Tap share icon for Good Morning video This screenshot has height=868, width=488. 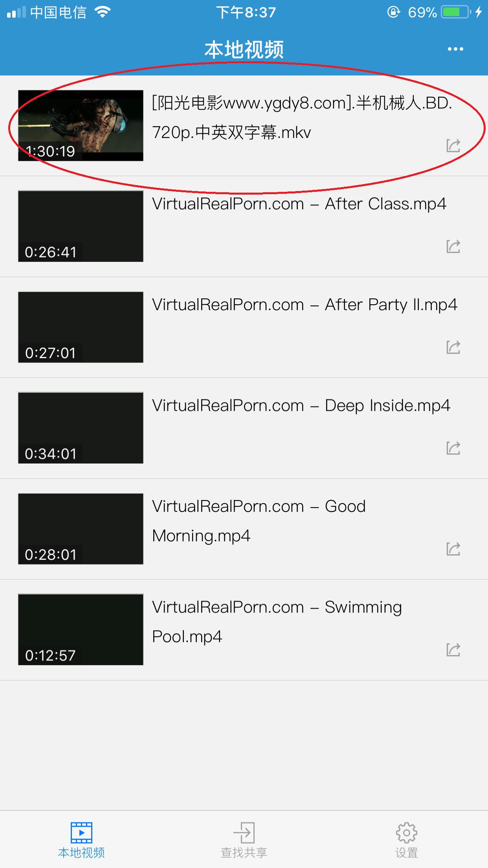click(453, 549)
